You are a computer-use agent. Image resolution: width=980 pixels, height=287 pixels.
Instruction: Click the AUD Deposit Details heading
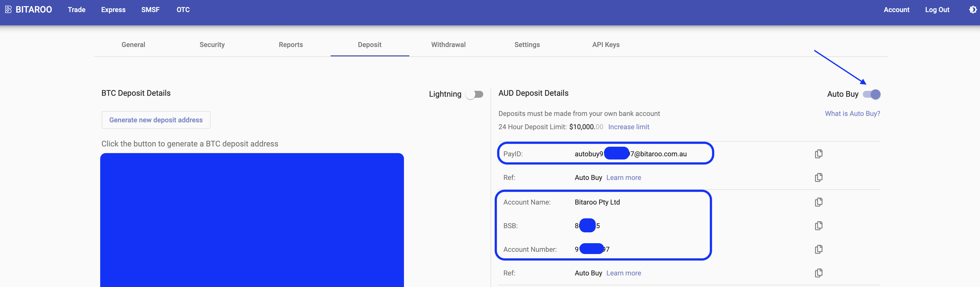(533, 93)
